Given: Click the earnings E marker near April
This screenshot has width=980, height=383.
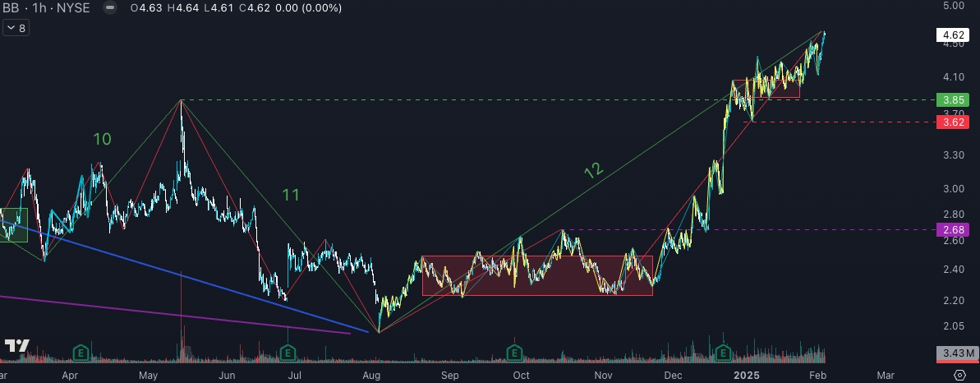Looking at the screenshot, I should coord(81,353).
